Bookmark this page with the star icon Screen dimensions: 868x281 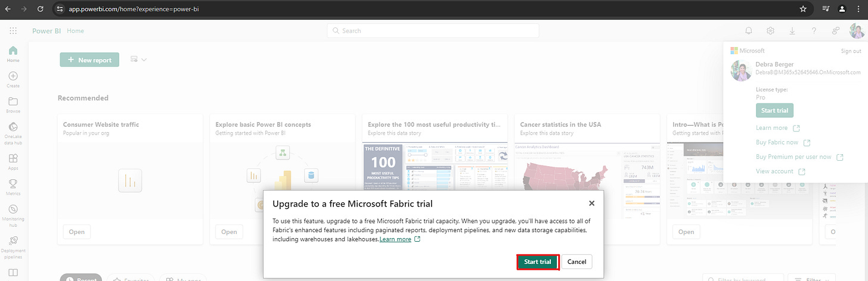pos(803,9)
